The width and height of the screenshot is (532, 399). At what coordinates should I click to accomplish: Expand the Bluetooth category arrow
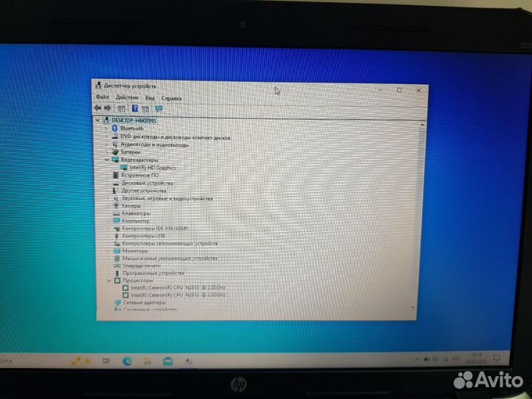[x=106, y=129]
